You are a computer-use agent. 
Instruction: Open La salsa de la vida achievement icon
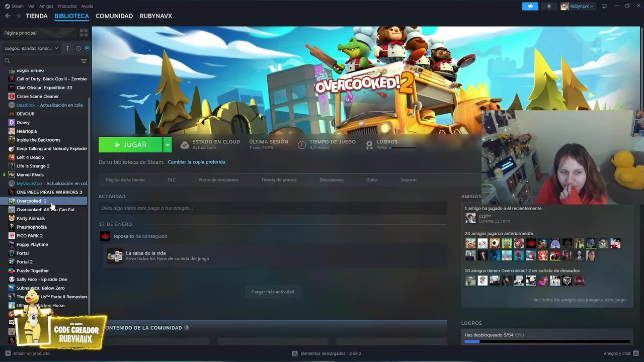115,255
